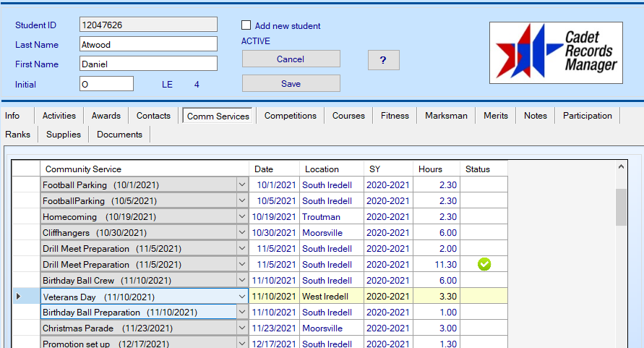Switch to the Awards tab
Screen dimensions: 644x348
click(106, 116)
